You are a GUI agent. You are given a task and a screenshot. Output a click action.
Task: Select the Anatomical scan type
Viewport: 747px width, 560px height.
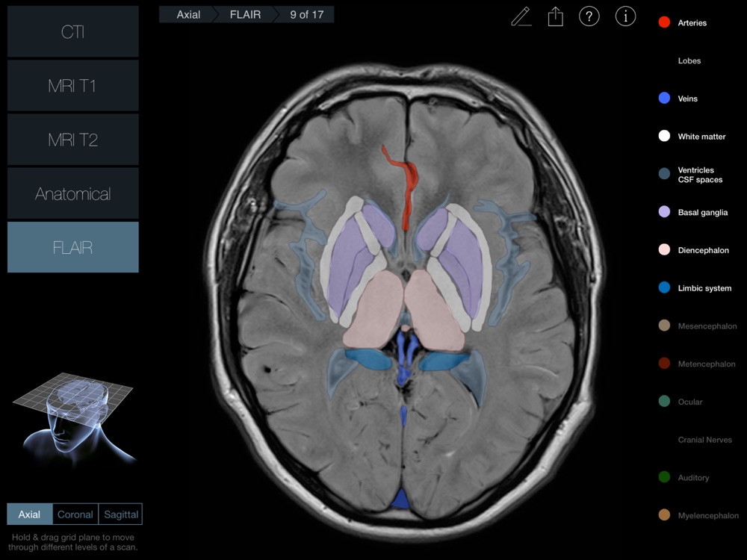click(x=72, y=194)
